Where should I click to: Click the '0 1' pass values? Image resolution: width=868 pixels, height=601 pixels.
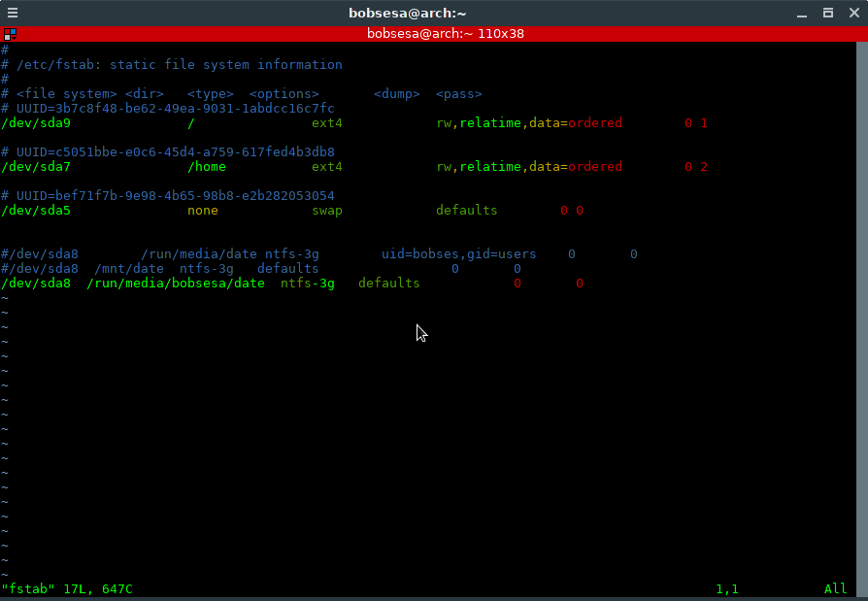pyautogui.click(x=696, y=123)
